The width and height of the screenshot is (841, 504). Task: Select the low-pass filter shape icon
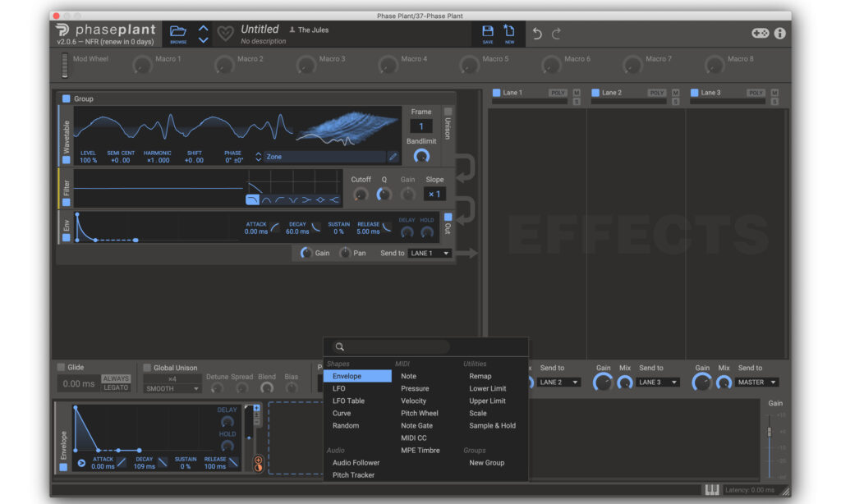click(252, 200)
